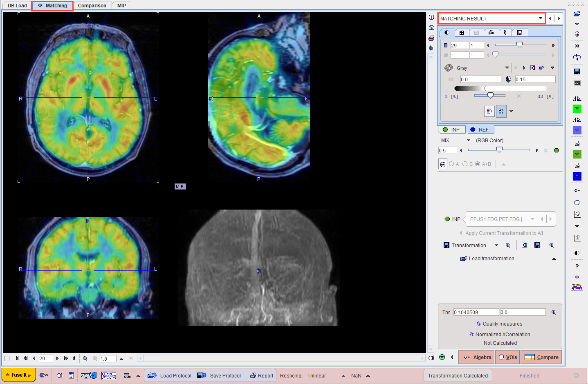Switch to the MIP tab
588x384 pixels.
(x=121, y=6)
